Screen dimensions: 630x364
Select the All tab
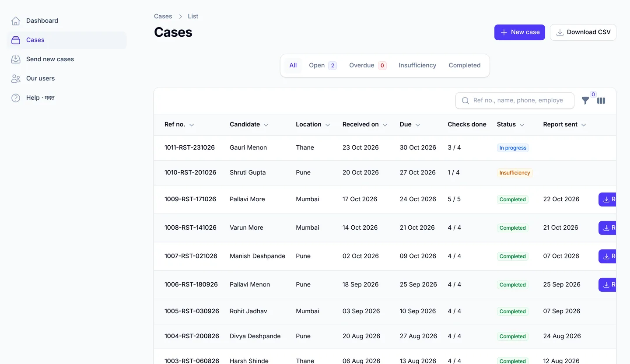pyautogui.click(x=293, y=66)
